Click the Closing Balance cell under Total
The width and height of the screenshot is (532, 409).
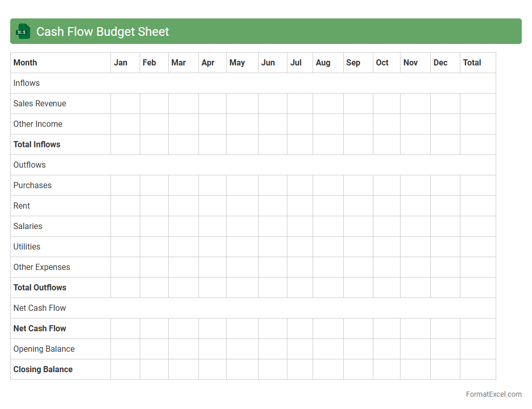pyautogui.click(x=478, y=370)
